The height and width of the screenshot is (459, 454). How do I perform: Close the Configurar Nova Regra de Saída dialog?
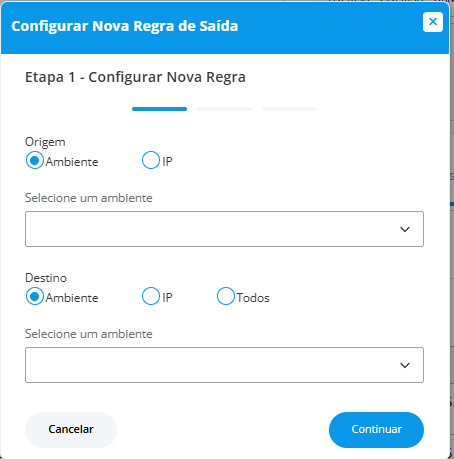coord(433,22)
